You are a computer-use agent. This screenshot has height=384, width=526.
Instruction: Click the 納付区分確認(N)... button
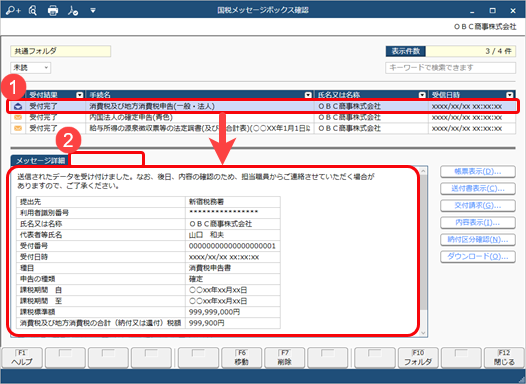click(478, 239)
